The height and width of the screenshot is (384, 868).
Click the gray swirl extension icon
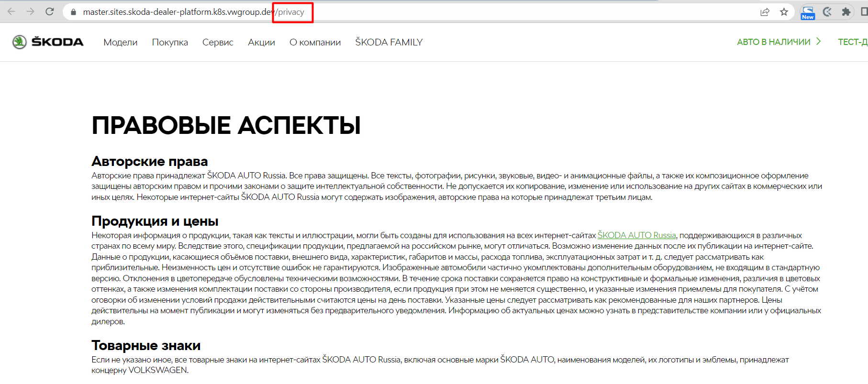click(827, 12)
